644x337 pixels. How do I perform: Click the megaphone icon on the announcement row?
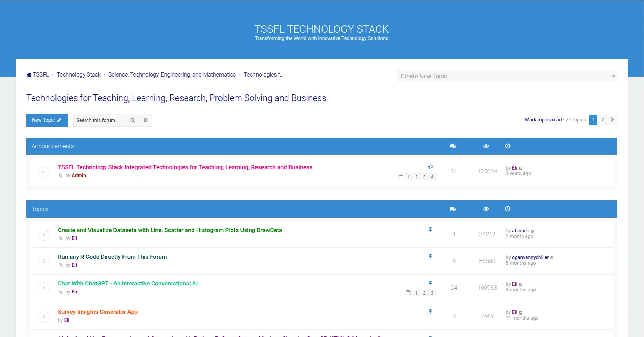pyautogui.click(x=430, y=167)
